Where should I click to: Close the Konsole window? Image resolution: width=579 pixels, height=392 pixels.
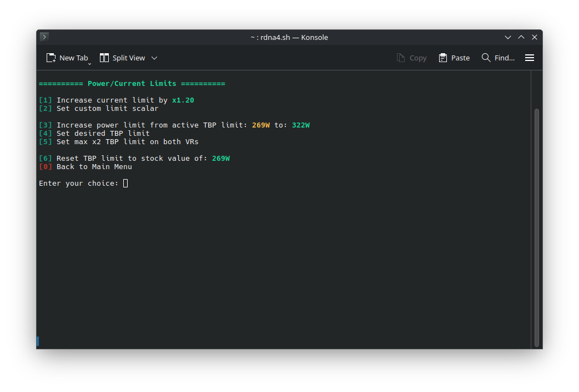pyautogui.click(x=535, y=37)
